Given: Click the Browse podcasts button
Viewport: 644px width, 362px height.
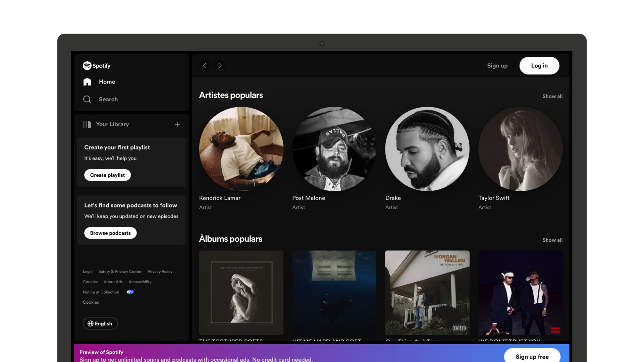Looking at the screenshot, I should [110, 233].
